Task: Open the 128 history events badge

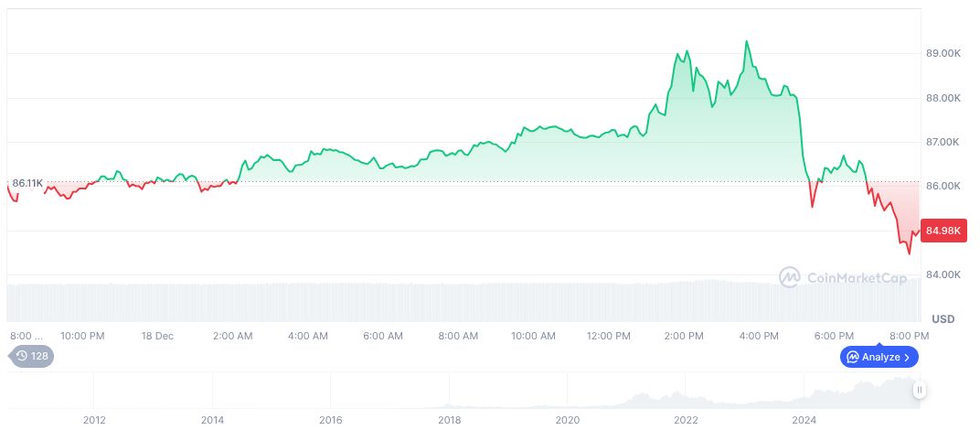Action: tap(32, 356)
